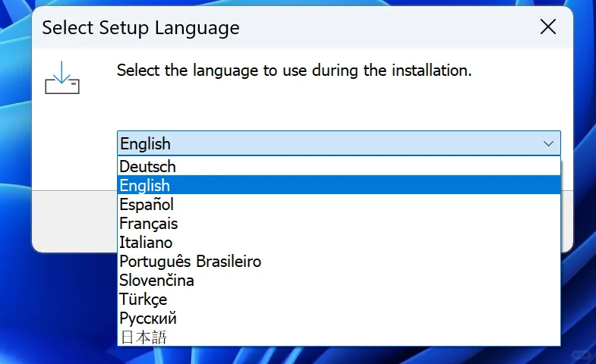The image size is (596, 364).
Task: Choose 日本語 at the bottom of list
Action: coord(339,337)
